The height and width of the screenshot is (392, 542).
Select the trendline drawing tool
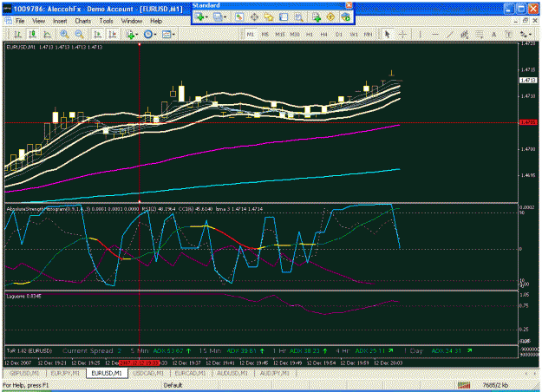450,34
